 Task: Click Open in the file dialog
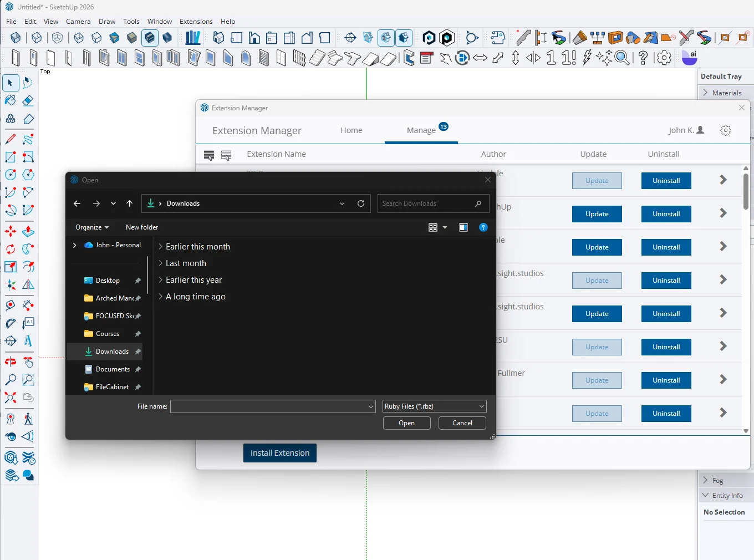point(407,423)
